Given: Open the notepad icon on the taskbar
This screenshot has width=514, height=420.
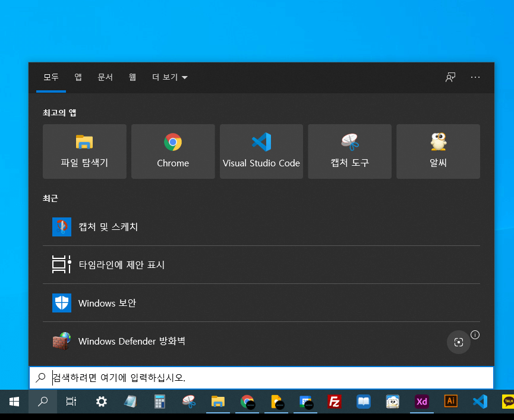Looking at the screenshot, I should 131,402.
